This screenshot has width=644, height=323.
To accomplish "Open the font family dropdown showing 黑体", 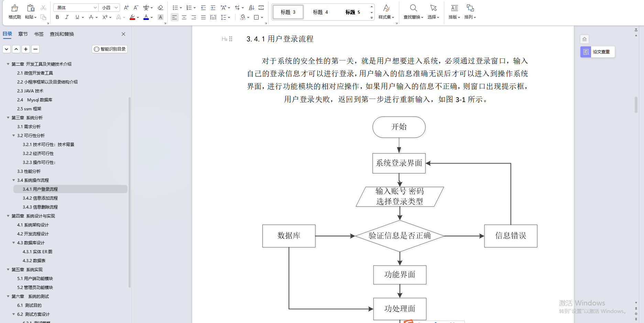I will coord(76,7).
